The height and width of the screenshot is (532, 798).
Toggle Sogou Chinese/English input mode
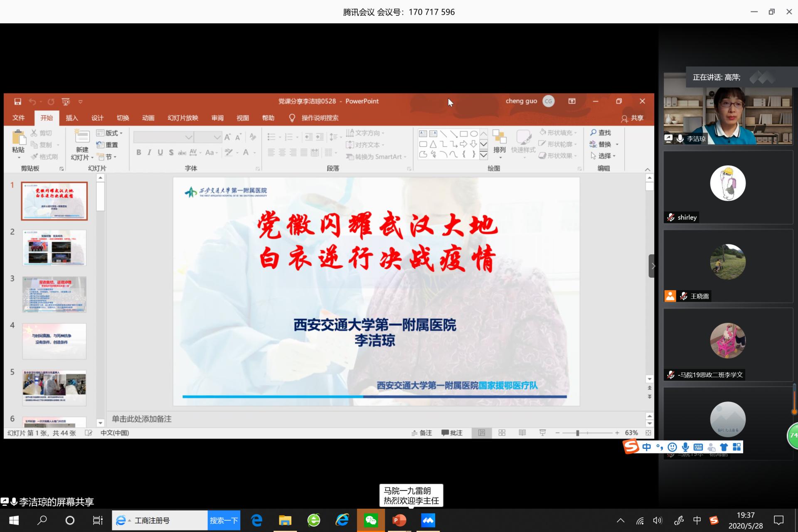point(647,447)
